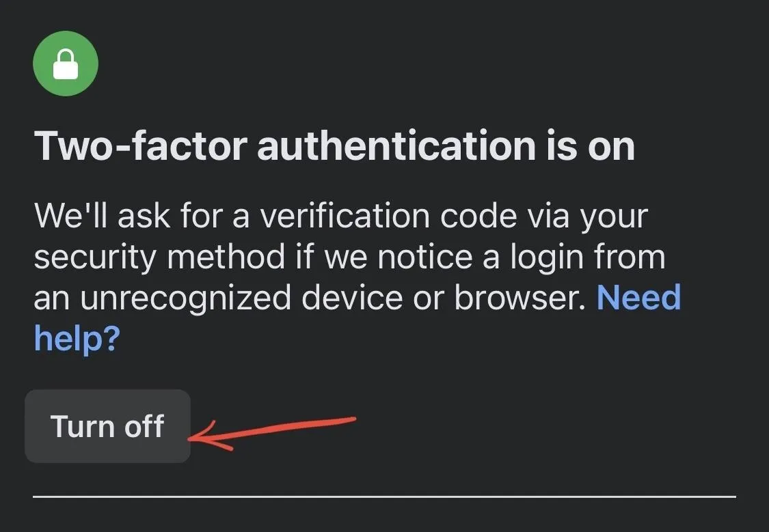769x532 pixels.
Task: Click the words 'is on' in heading
Action: pyautogui.click(x=591, y=146)
